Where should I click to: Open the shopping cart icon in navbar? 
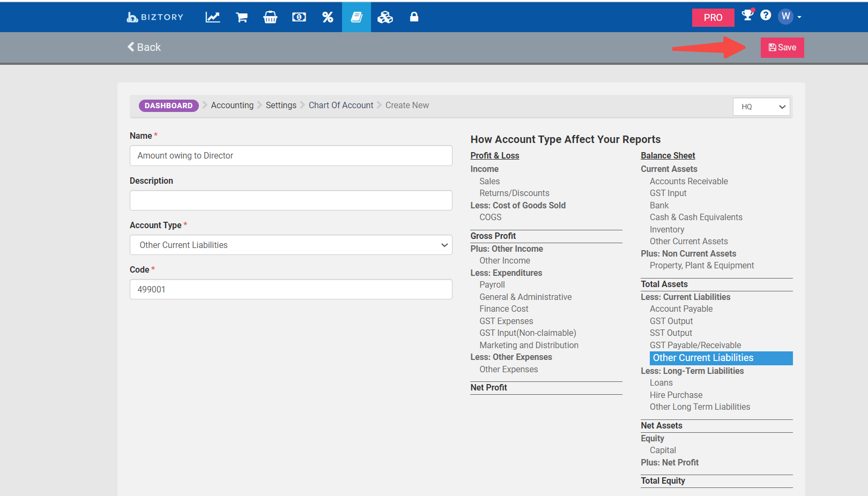pos(242,17)
